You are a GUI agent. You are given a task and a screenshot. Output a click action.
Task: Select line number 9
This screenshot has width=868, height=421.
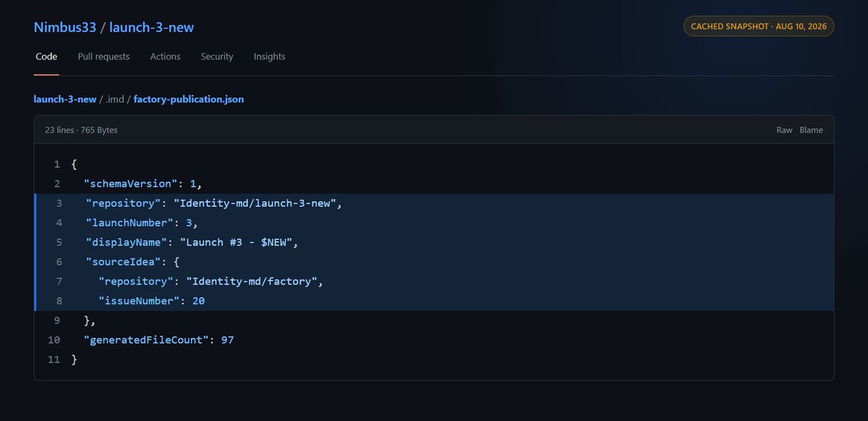(57, 320)
